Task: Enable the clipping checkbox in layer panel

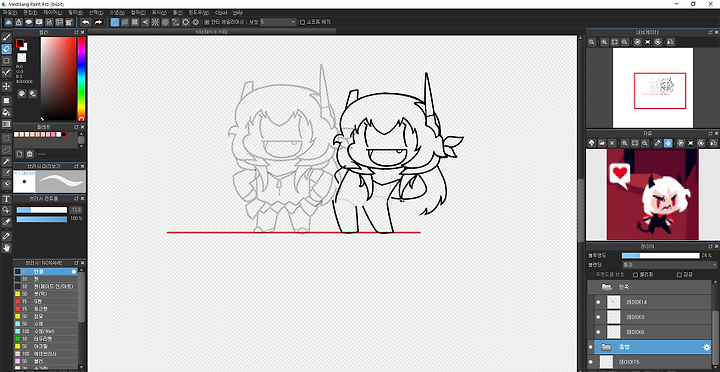Action: tap(636, 275)
